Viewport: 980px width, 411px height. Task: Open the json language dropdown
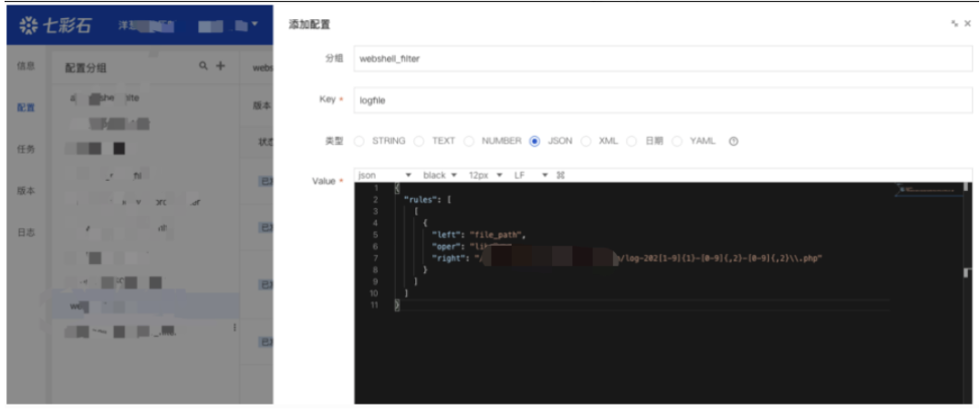(x=384, y=175)
